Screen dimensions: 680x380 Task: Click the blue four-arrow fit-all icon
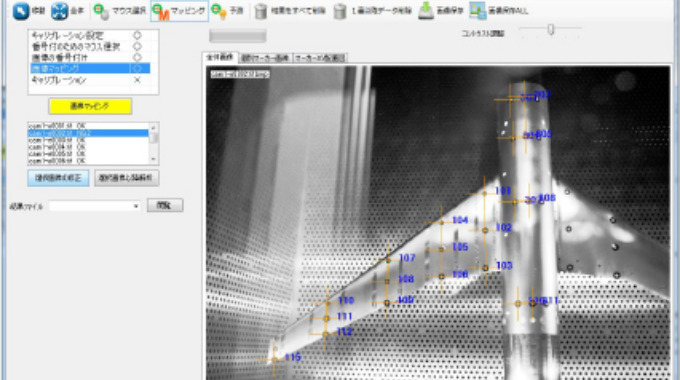(x=59, y=11)
